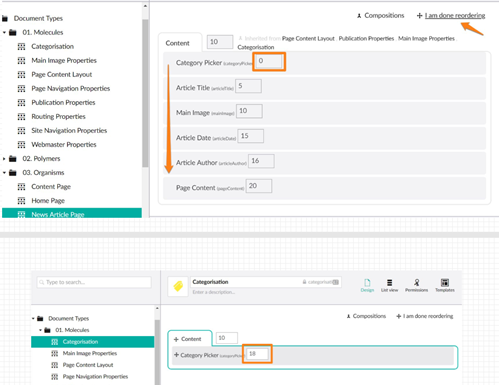This screenshot has height=385, width=500.
Task: Click the Site Navigation Properties grid icon
Action: click(x=21, y=130)
